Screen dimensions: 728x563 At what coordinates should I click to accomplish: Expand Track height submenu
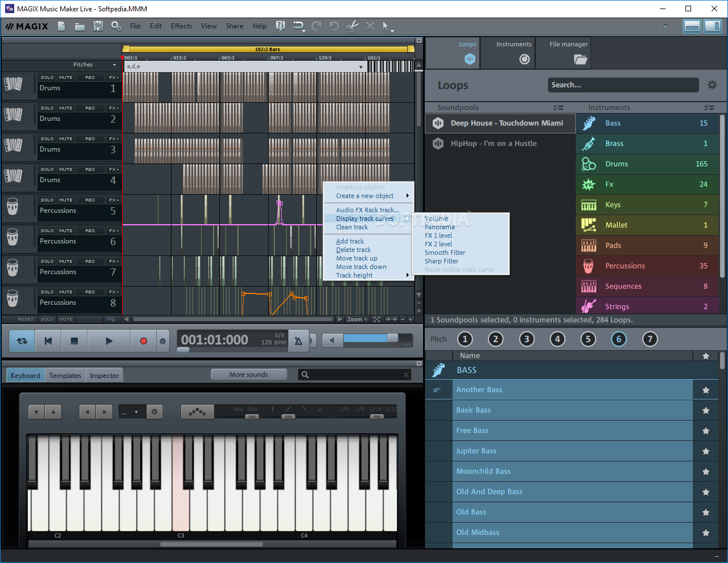(369, 275)
